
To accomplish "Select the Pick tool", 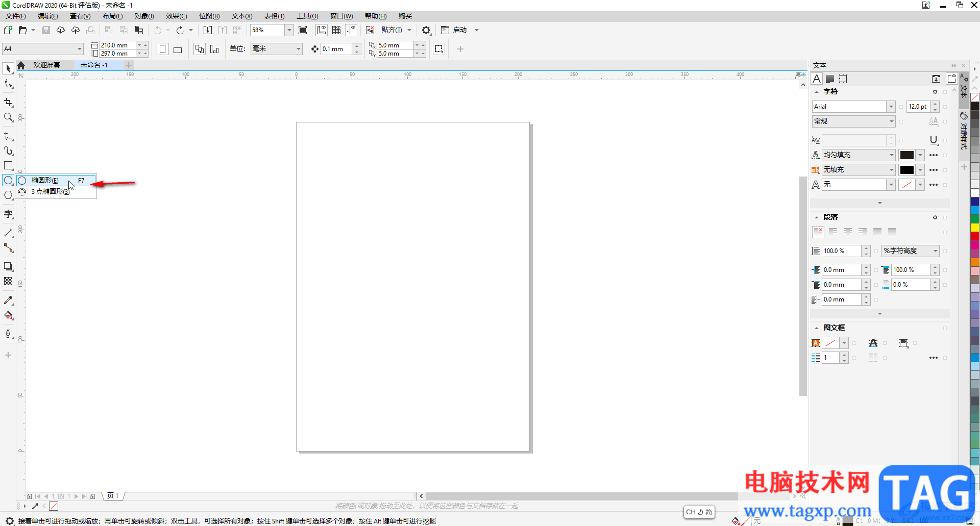I will pyautogui.click(x=8, y=68).
